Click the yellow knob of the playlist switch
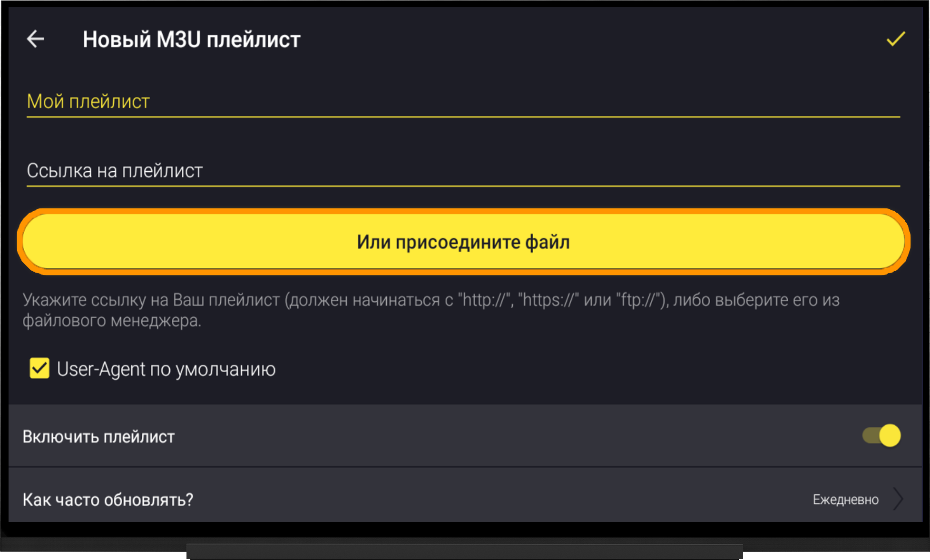930x560 pixels. point(890,435)
